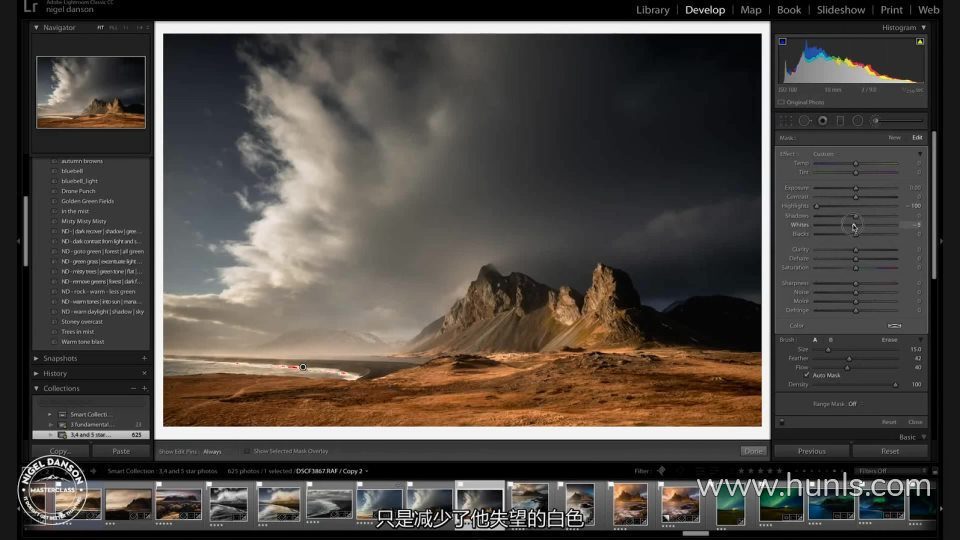Open the Effect Custom preset dropdown
Image resolution: width=960 pixels, height=540 pixels.
point(826,154)
